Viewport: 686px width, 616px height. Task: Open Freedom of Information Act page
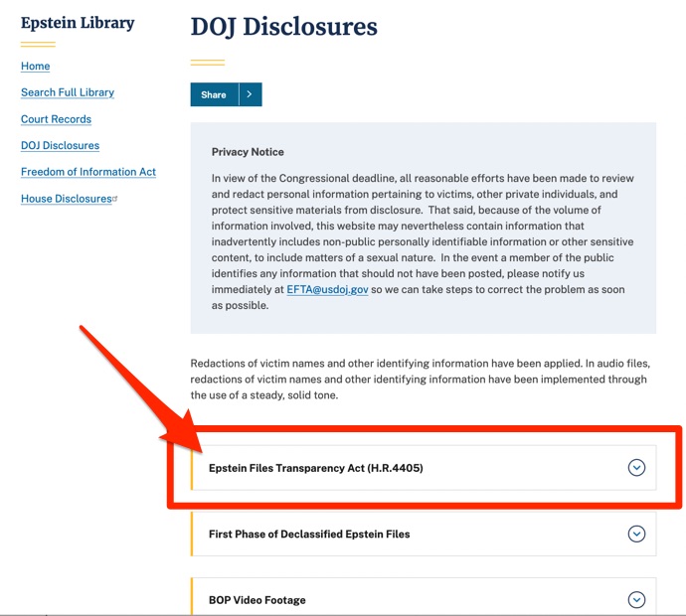coord(88,172)
